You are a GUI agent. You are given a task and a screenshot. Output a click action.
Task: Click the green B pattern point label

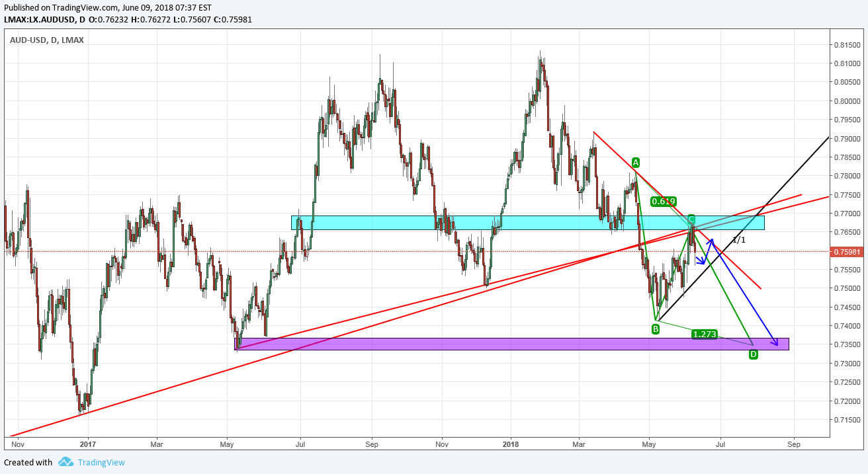(x=655, y=329)
